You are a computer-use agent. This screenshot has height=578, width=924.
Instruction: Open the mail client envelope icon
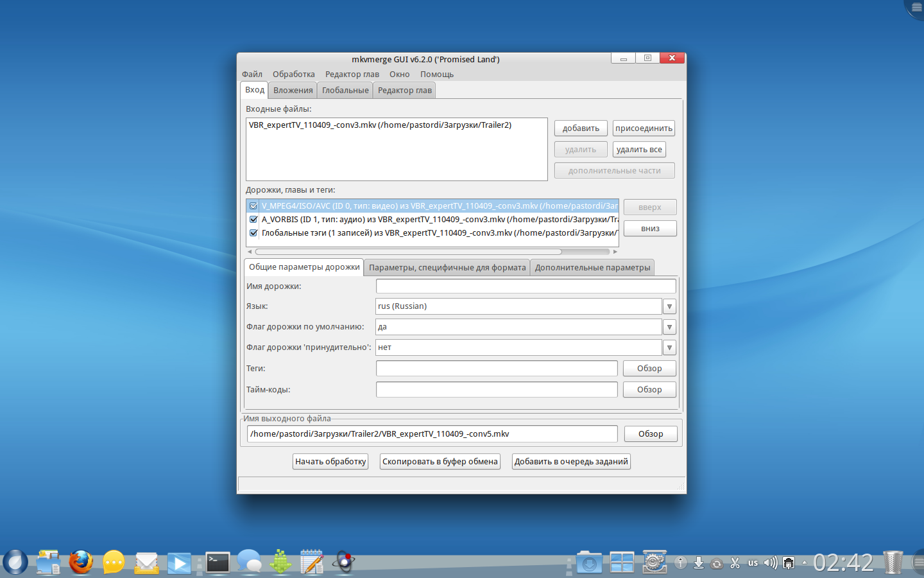coord(147,563)
